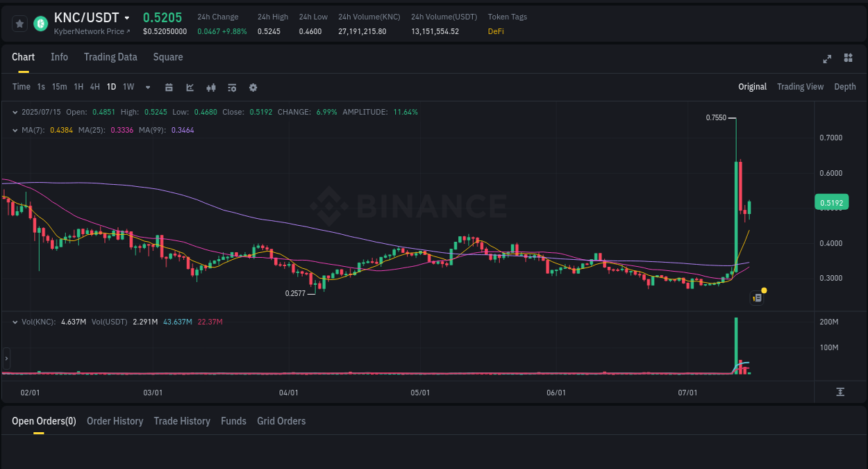Image resolution: width=868 pixels, height=469 pixels.
Task: Open the chart settings gear
Action: click(252, 88)
